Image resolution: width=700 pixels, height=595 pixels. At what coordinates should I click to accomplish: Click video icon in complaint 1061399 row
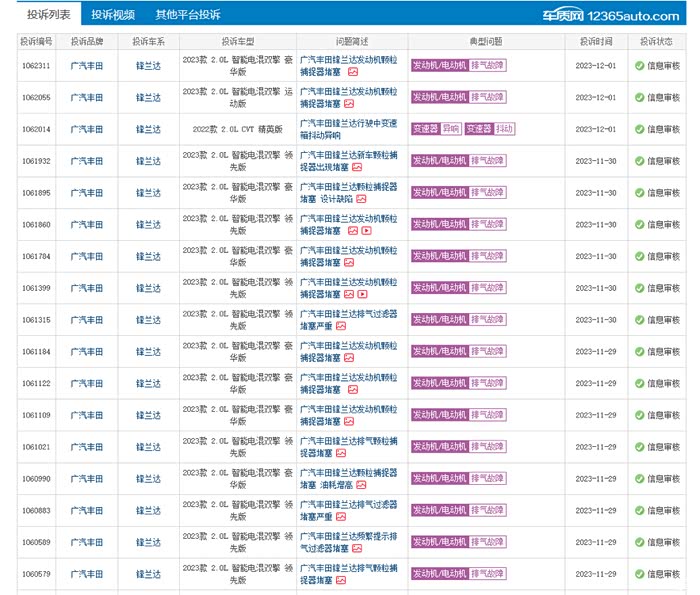click(x=361, y=294)
